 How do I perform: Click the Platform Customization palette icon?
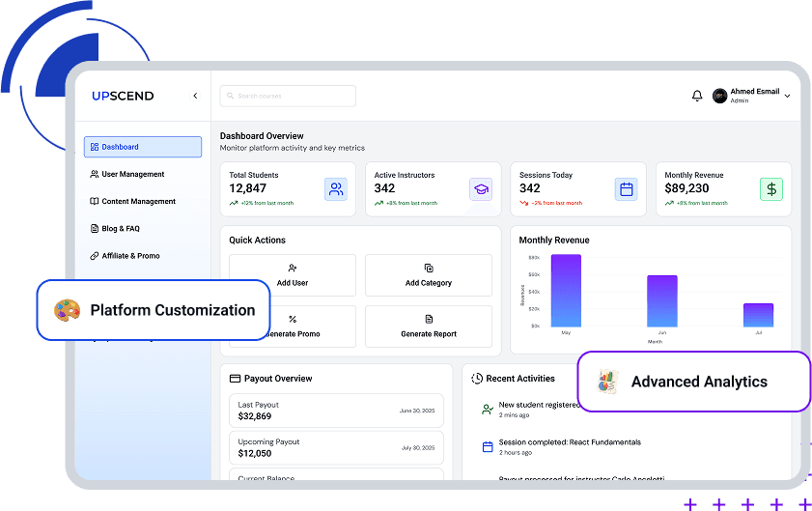click(x=66, y=310)
